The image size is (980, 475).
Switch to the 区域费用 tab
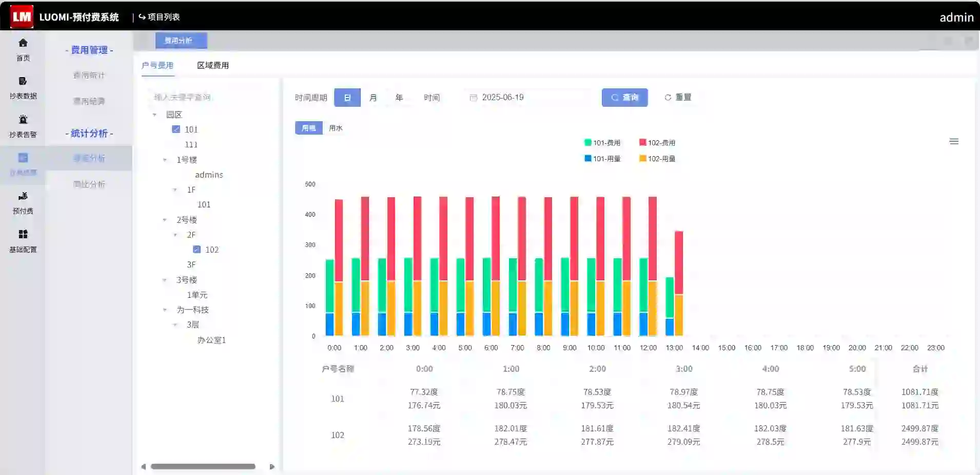coord(213,65)
